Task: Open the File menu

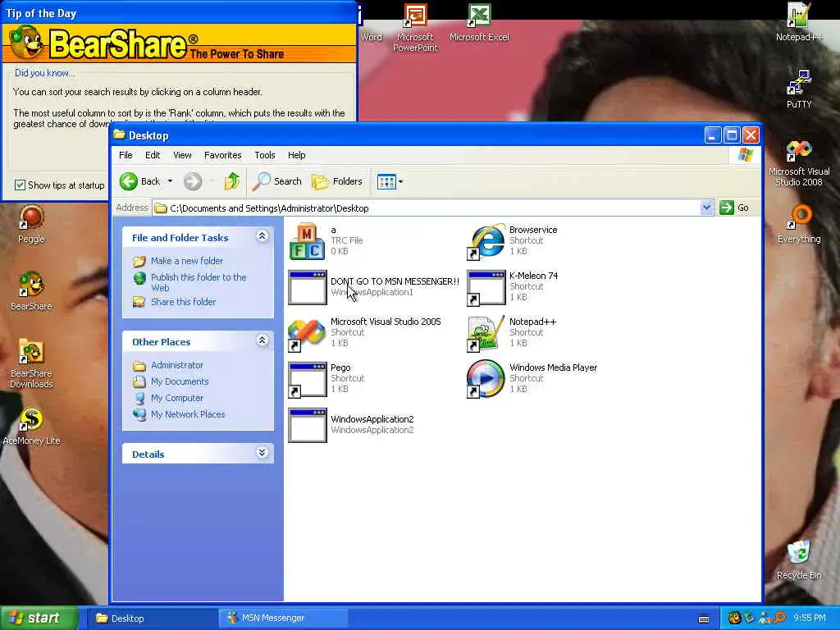Action: [x=126, y=155]
